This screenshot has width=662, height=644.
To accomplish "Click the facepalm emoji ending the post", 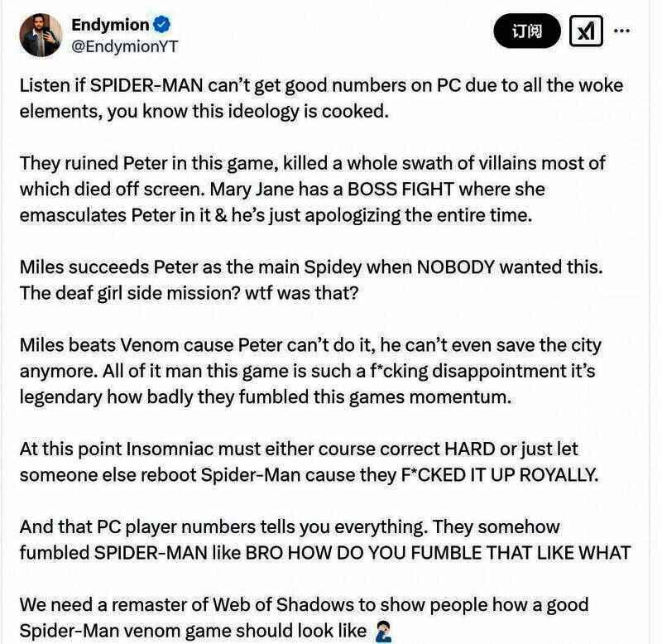I will pos(384,631).
